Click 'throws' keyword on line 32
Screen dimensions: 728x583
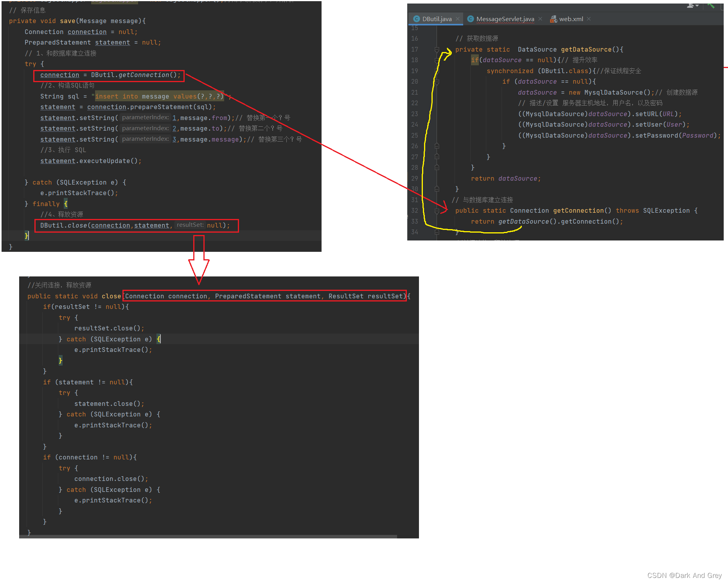(x=627, y=210)
